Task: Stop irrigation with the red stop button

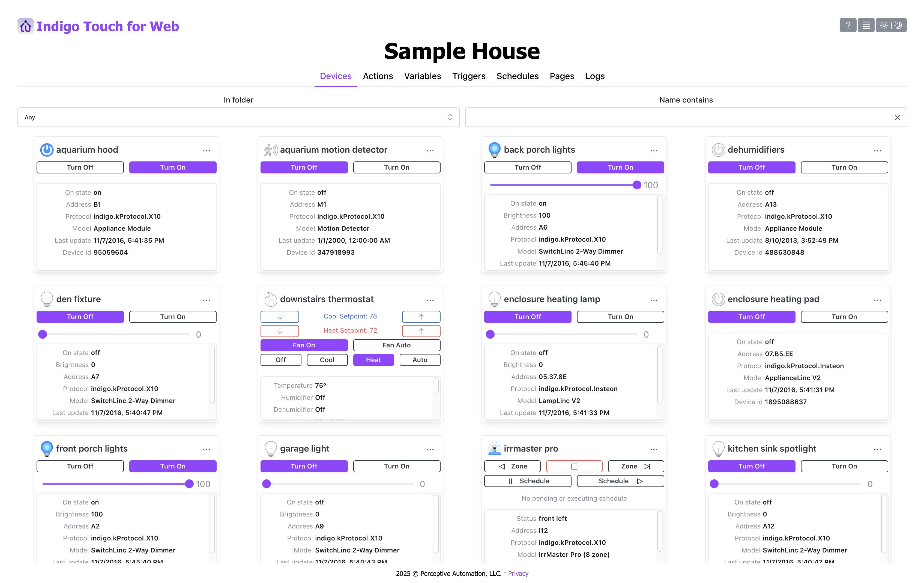Action: coord(574,466)
